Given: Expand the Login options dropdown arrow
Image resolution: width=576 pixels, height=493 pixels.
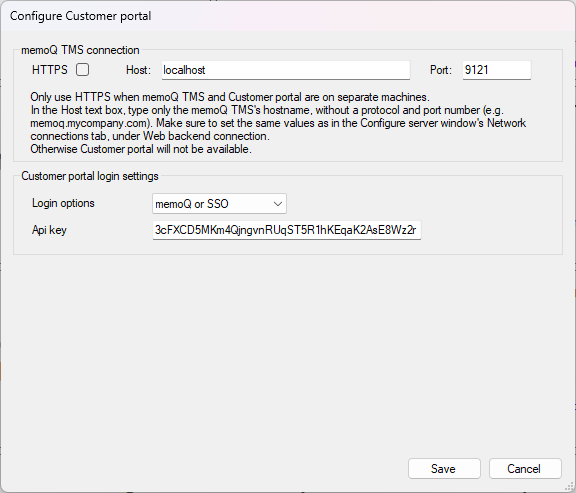Looking at the screenshot, I should pyautogui.click(x=278, y=204).
